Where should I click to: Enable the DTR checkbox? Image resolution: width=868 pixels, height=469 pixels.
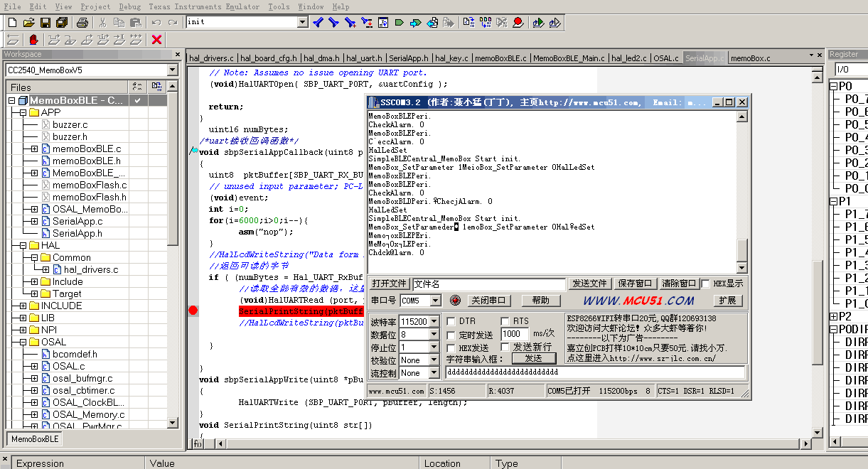pyautogui.click(x=451, y=321)
